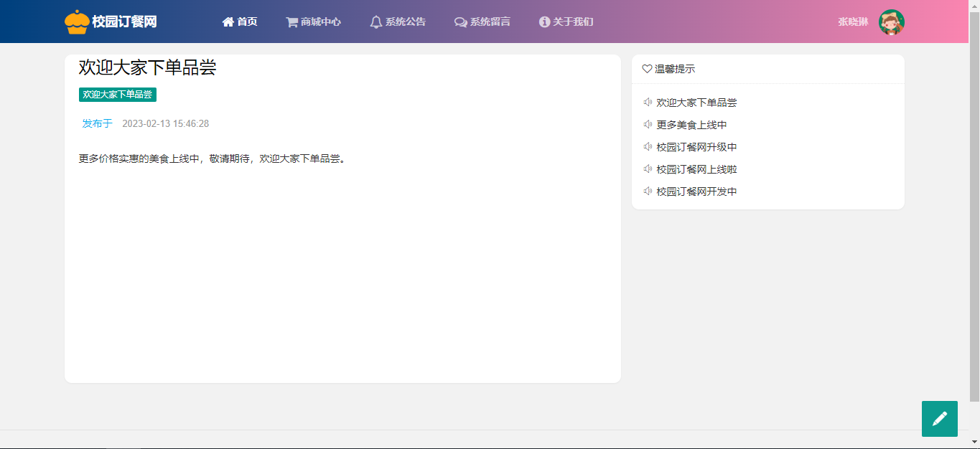Click the username 张晓琳
This screenshot has height=449, width=980.
[853, 22]
